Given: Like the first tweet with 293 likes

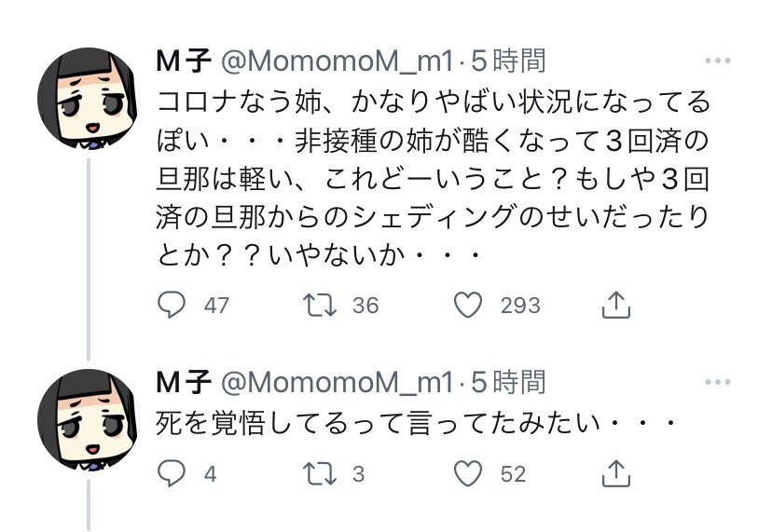Looking at the screenshot, I should point(468,305).
